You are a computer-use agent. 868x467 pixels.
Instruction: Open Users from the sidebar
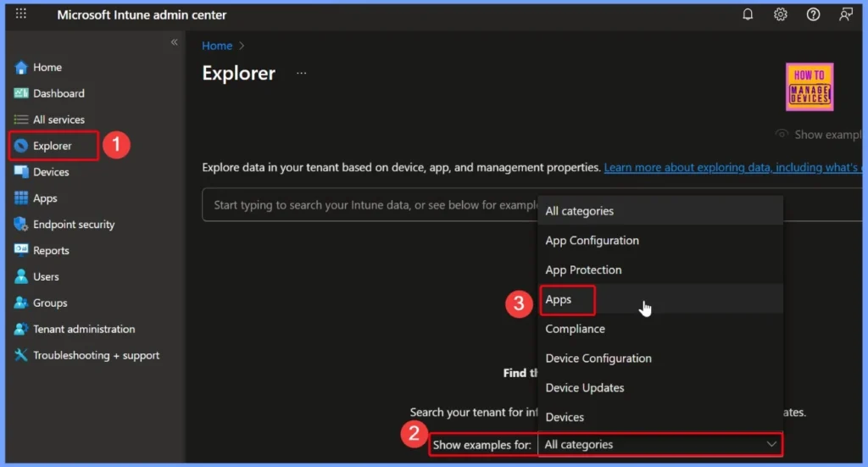[x=46, y=276]
